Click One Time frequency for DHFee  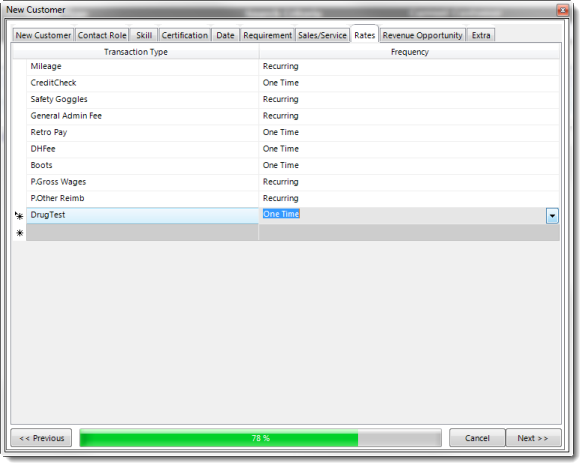tap(409, 149)
